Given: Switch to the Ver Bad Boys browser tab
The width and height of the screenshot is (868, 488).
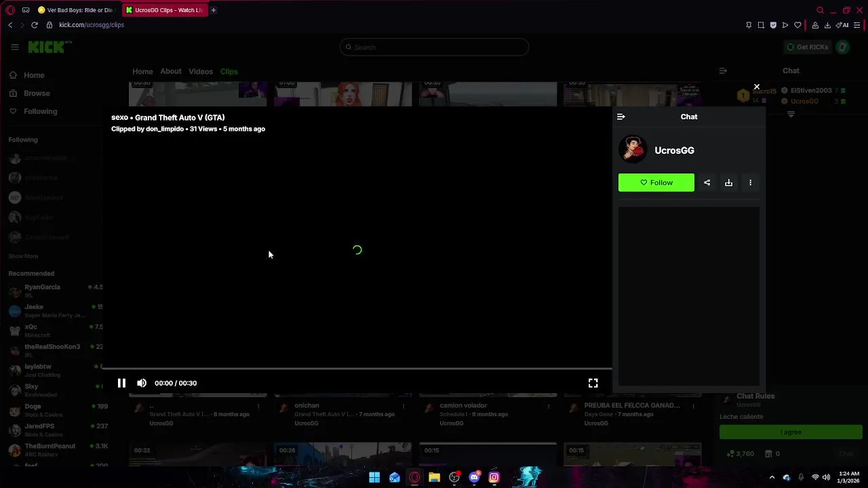Looking at the screenshot, I should pyautogui.click(x=76, y=10).
